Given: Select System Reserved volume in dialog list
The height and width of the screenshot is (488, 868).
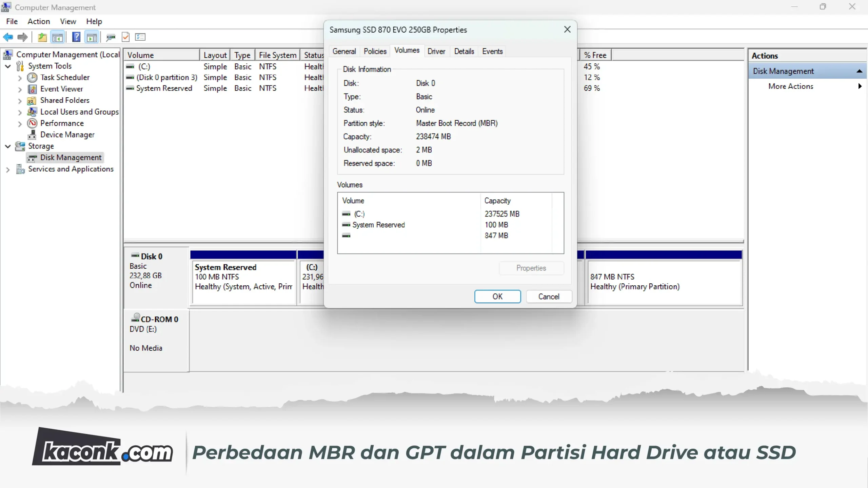Looking at the screenshot, I should point(378,225).
